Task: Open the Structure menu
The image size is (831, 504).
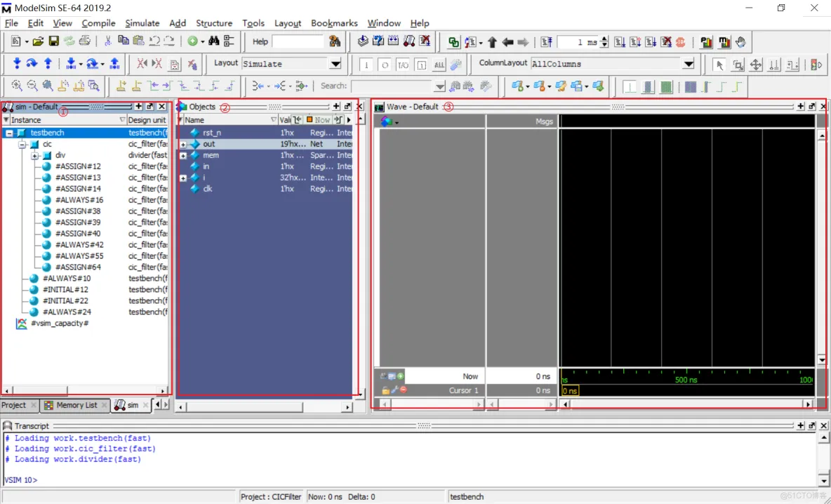Action: (214, 23)
